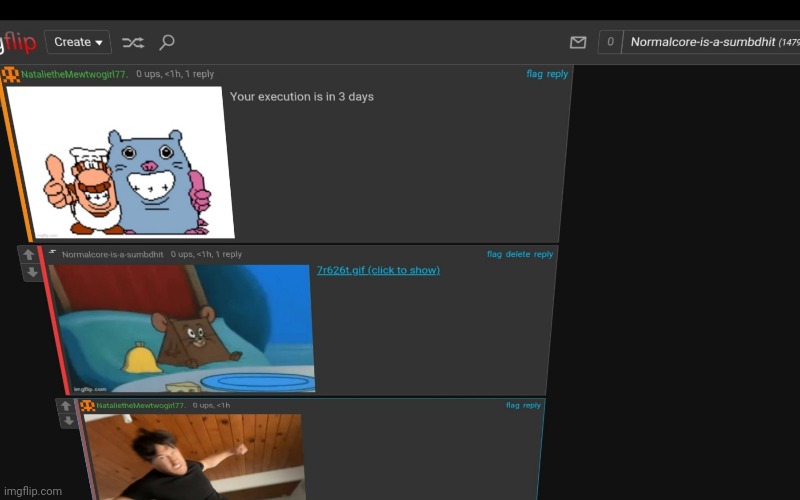Open the NatalietheMewtwogirl77 profile on the top comment

[74, 74]
